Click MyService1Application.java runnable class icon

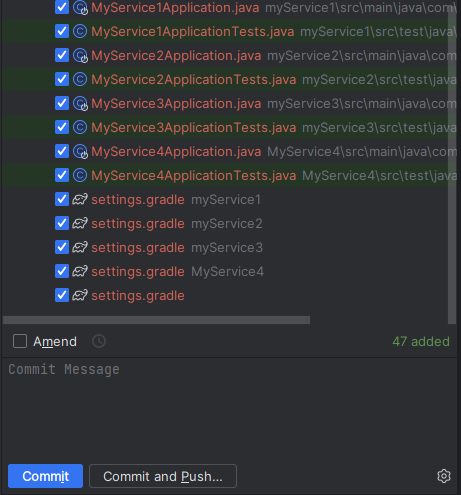pyautogui.click(x=80, y=7)
